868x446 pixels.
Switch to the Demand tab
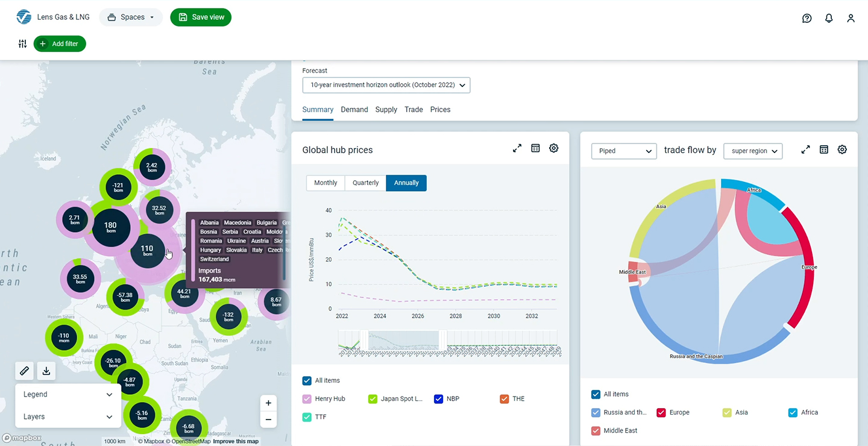[354, 110]
